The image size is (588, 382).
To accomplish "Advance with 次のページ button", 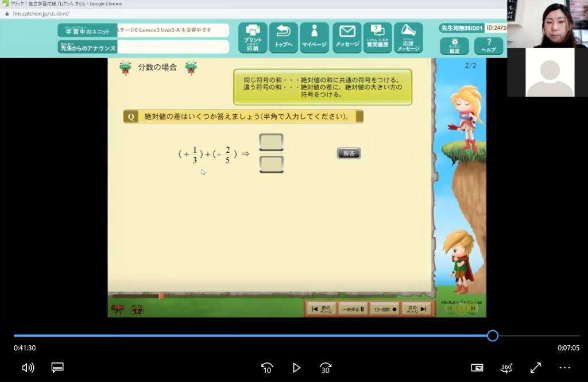I will (x=416, y=309).
